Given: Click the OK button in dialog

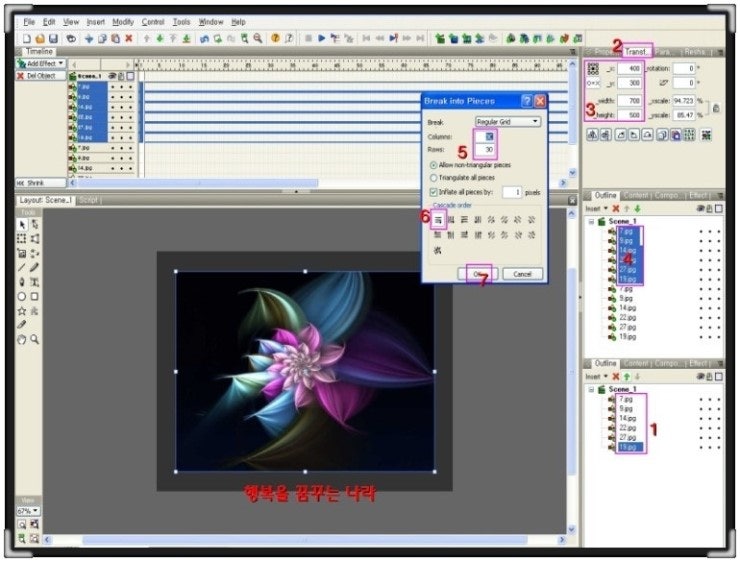Looking at the screenshot, I should (478, 274).
